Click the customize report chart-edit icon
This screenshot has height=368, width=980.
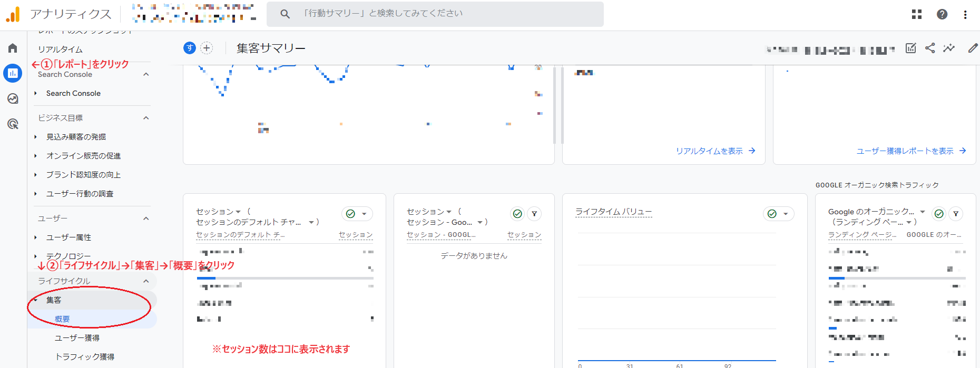click(911, 48)
